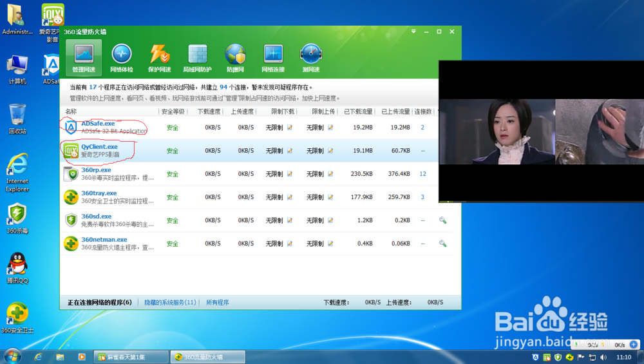
Task: Click the plus button on floating speed widget
Action: [634, 345]
